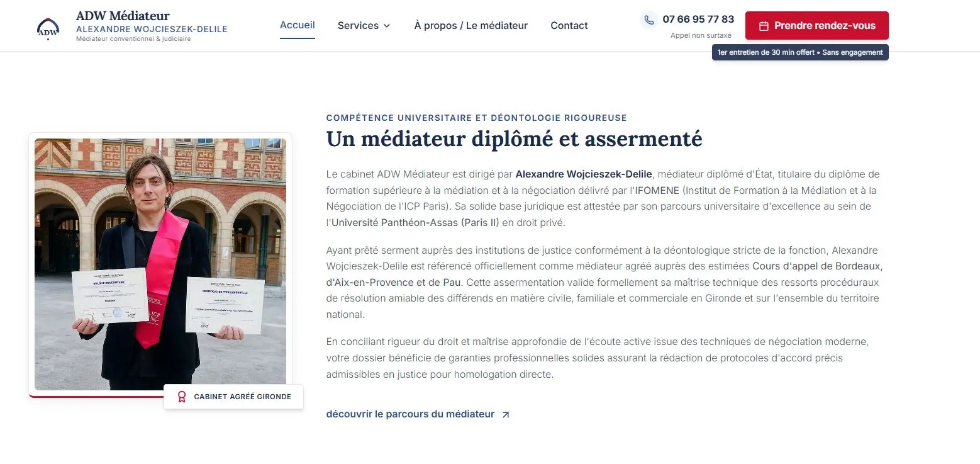Click the 1er entretien de 30 min offert tooltip

pos(800,52)
